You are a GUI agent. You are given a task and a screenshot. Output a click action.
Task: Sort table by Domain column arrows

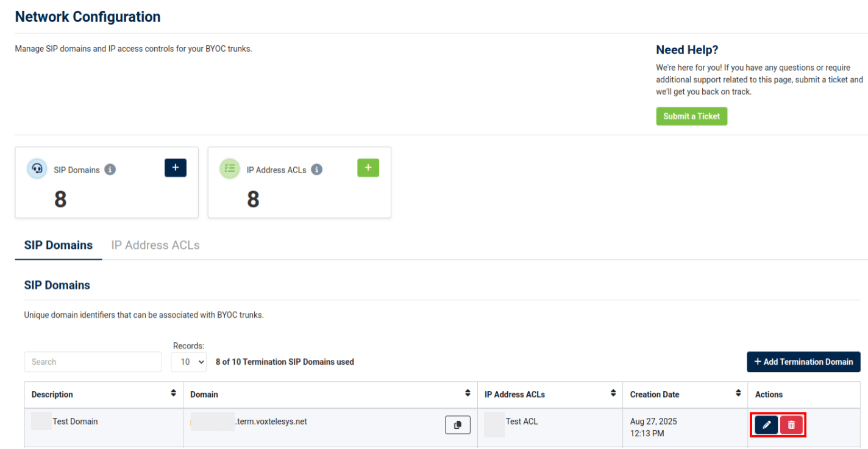tap(468, 394)
